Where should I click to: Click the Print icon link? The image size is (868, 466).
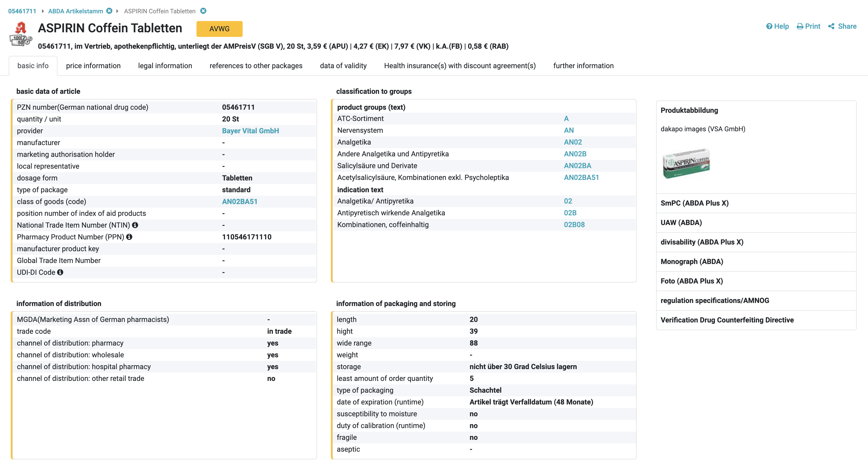[x=808, y=26]
